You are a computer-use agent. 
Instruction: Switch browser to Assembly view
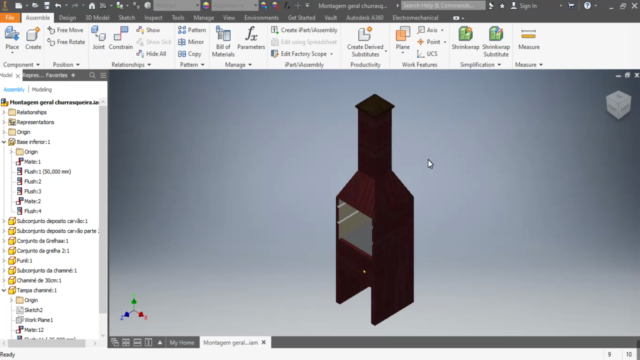click(14, 89)
